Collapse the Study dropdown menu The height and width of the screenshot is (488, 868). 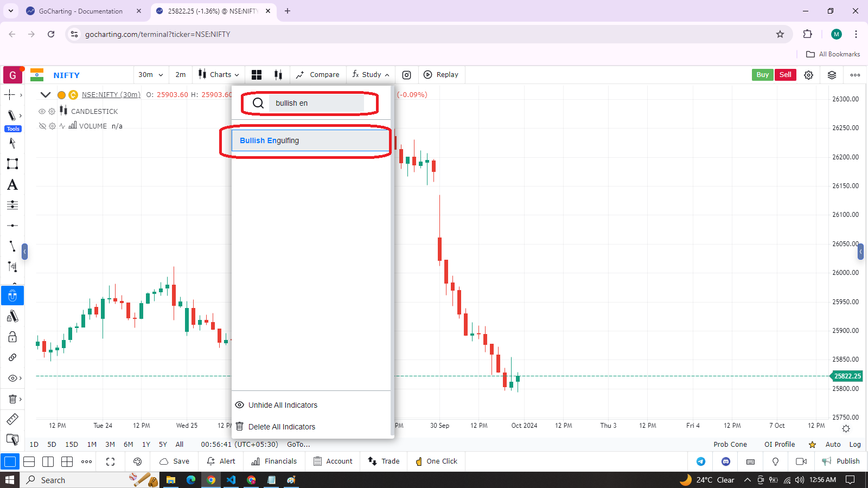tap(371, 75)
